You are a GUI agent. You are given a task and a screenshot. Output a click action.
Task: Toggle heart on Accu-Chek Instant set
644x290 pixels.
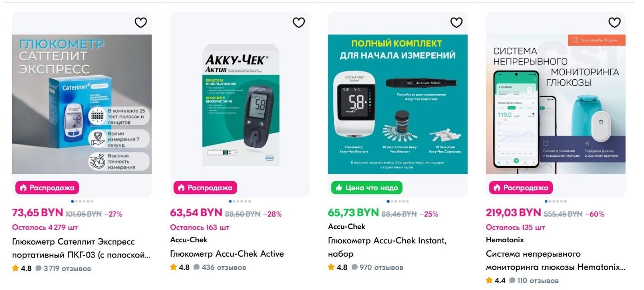tap(457, 23)
